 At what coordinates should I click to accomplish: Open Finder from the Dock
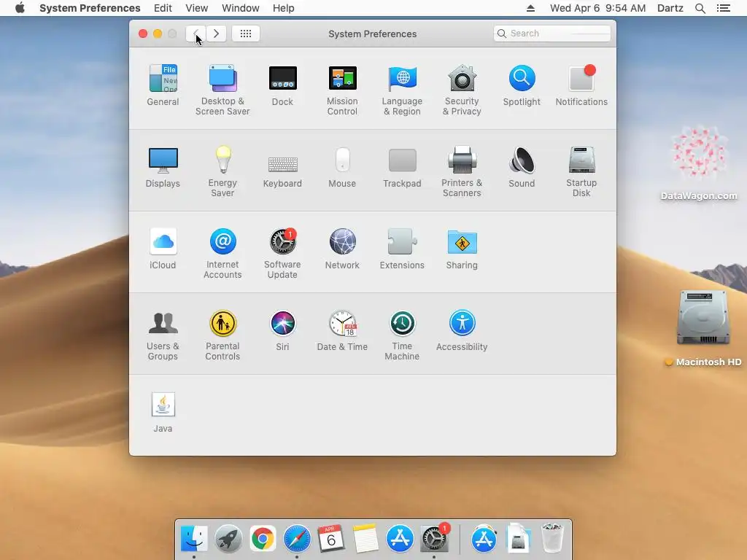tap(194, 539)
